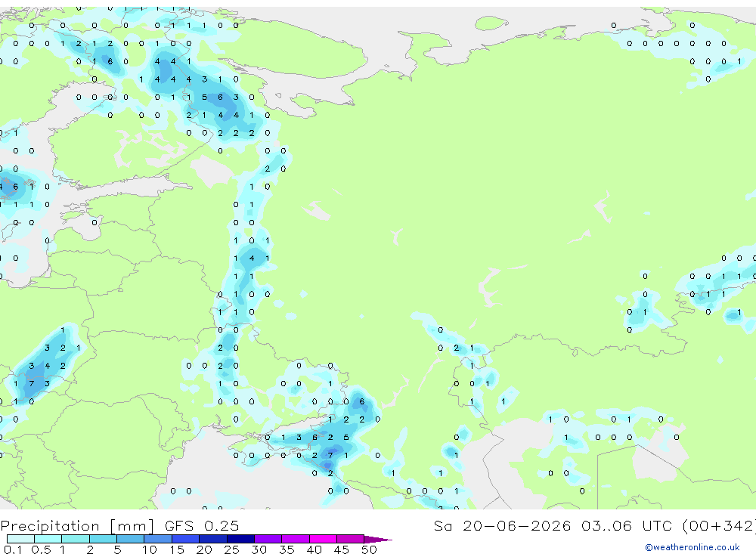
Task: Click the legend label '50'
Action: 369,549
